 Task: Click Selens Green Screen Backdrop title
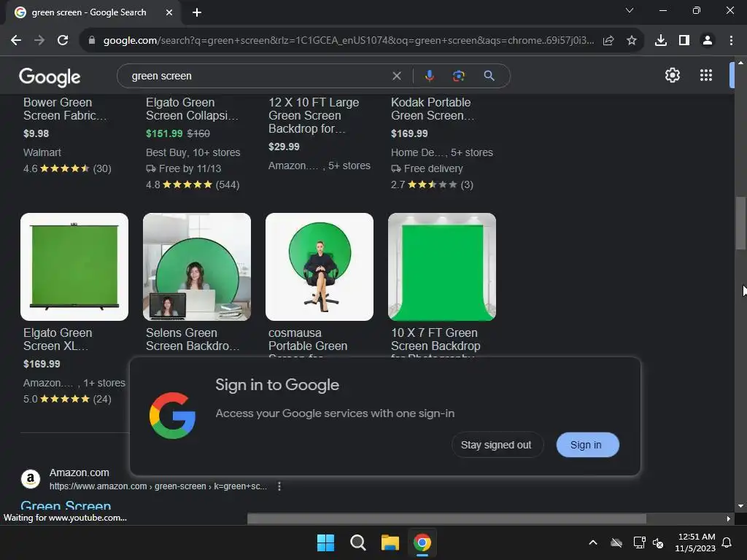click(x=193, y=340)
